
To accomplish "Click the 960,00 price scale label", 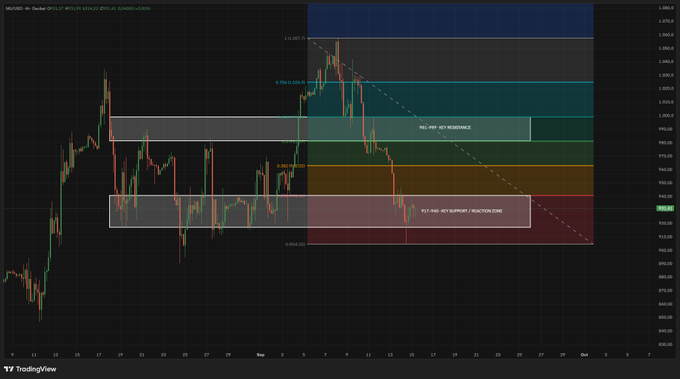I will point(666,169).
